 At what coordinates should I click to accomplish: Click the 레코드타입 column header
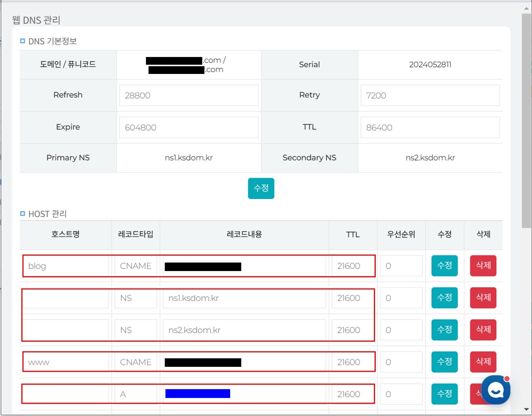[136, 234]
